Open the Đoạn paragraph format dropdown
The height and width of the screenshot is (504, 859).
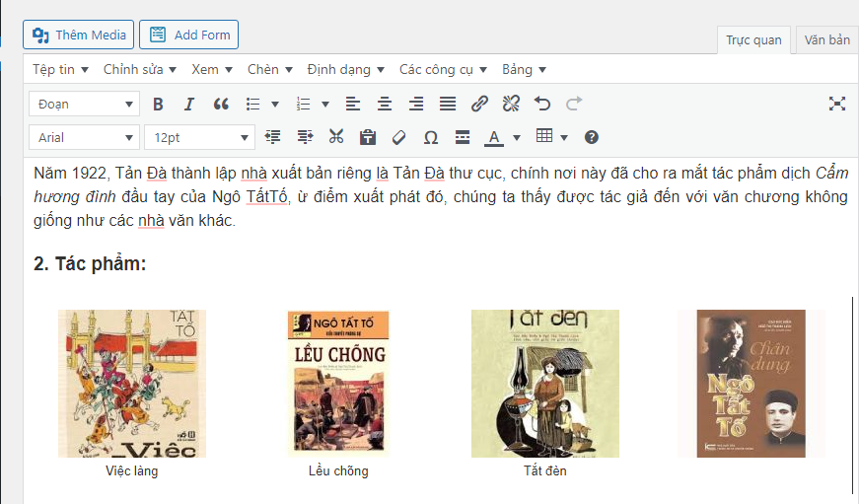pos(85,104)
